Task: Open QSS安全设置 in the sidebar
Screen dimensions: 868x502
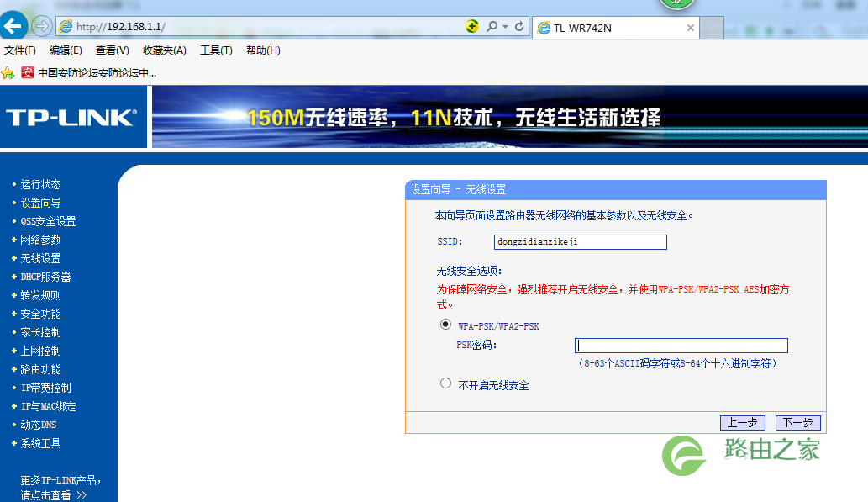Action: (48, 222)
